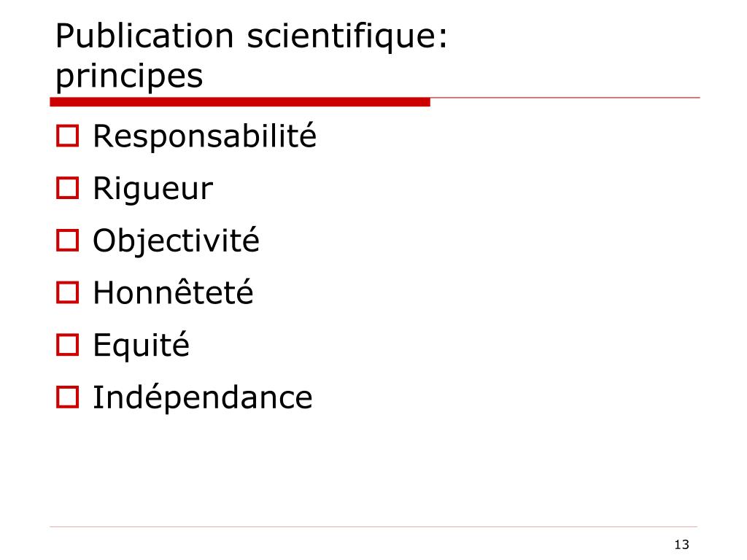
Task: Click the word 'Publication' in the heading
Action: pyautogui.click(x=144, y=36)
